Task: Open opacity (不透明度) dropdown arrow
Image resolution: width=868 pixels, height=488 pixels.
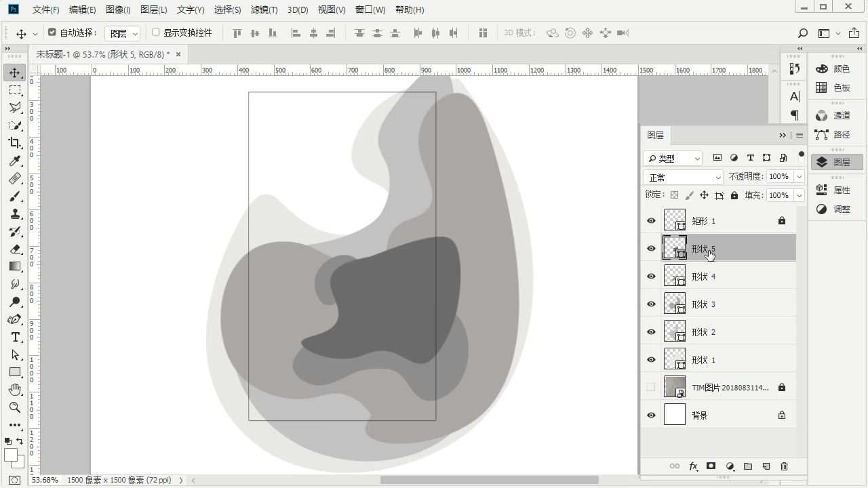Action: tap(800, 176)
